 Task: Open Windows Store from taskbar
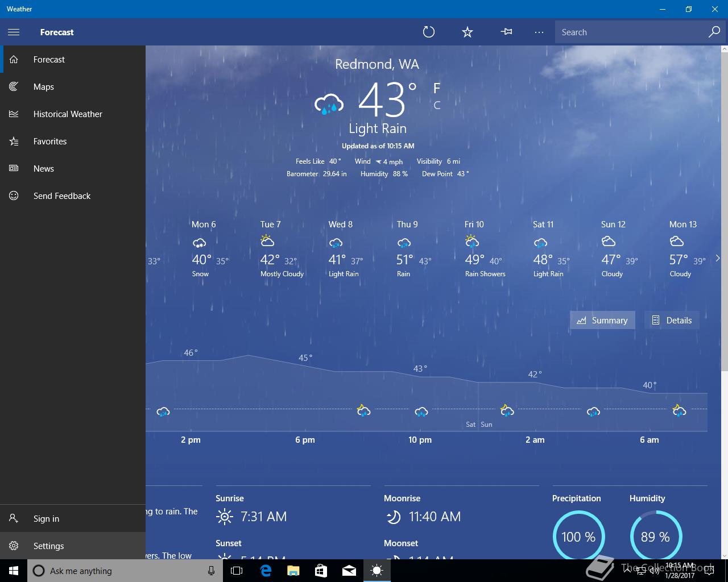321,571
